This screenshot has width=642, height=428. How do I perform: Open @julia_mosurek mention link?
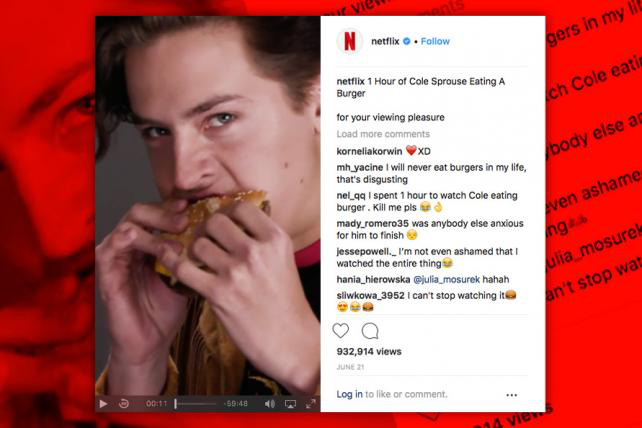coord(446,279)
